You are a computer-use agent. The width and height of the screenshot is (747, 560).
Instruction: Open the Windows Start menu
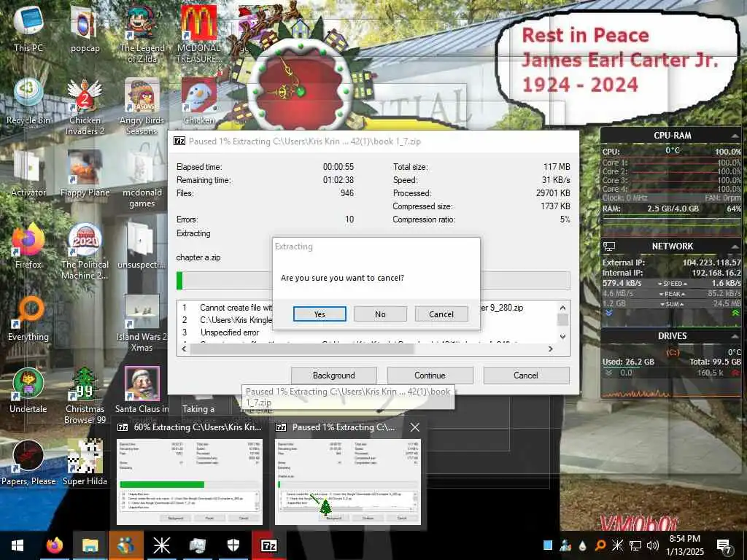pyautogui.click(x=18, y=545)
